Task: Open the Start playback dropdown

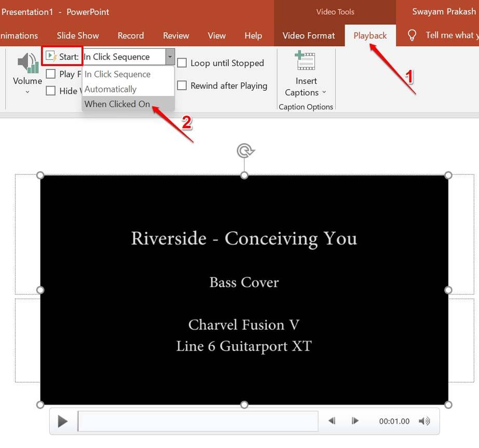Action: [x=170, y=57]
